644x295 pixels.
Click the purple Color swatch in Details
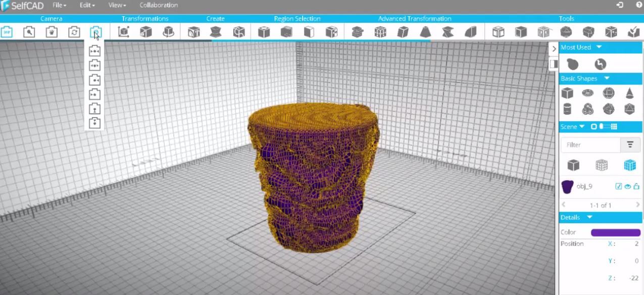(614, 232)
